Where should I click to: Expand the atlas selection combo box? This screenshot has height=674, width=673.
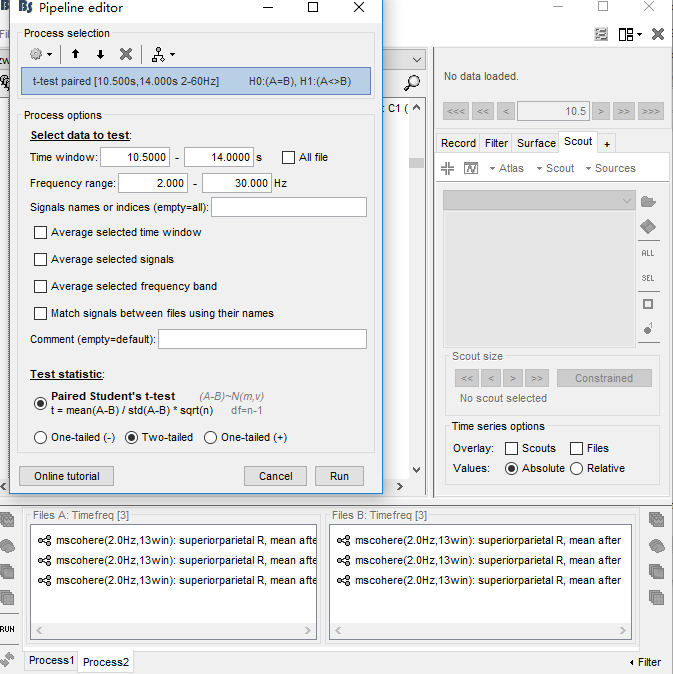[539, 201]
